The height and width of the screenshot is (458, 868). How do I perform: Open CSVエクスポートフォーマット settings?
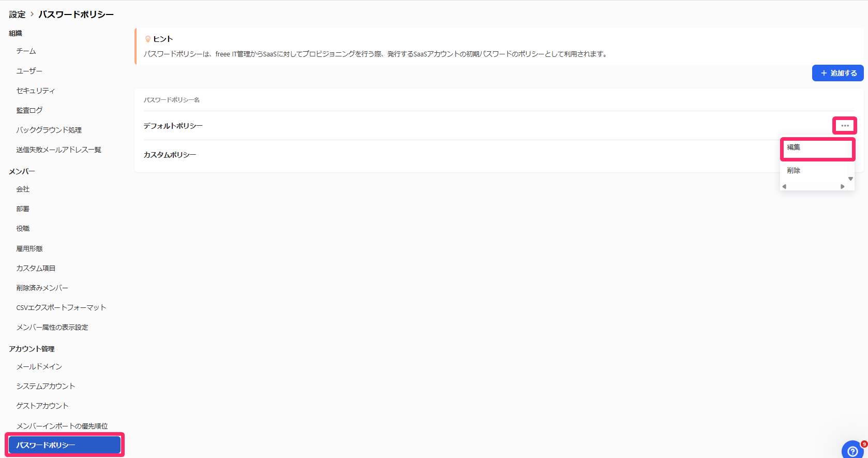click(x=61, y=307)
